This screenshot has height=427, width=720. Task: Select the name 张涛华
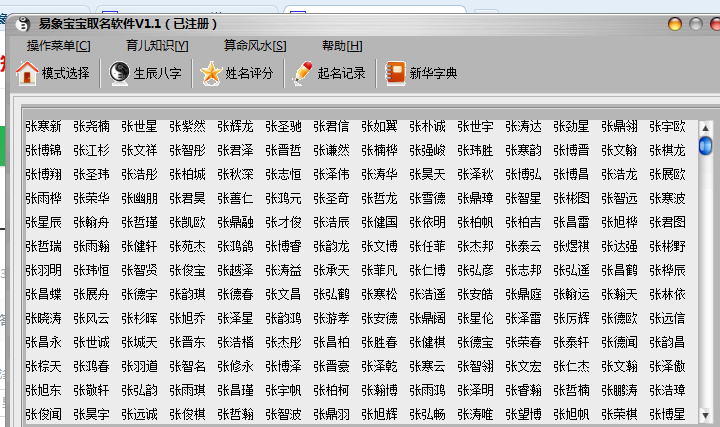379,174
